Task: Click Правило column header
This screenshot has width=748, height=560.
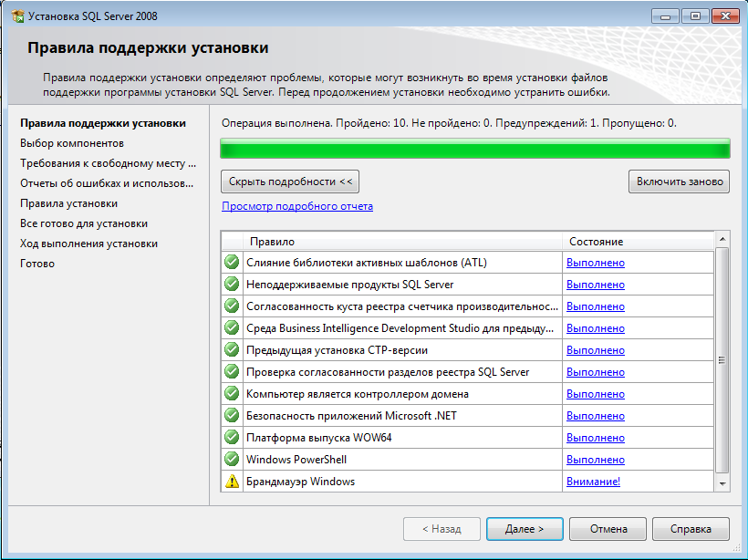Action: [x=402, y=242]
